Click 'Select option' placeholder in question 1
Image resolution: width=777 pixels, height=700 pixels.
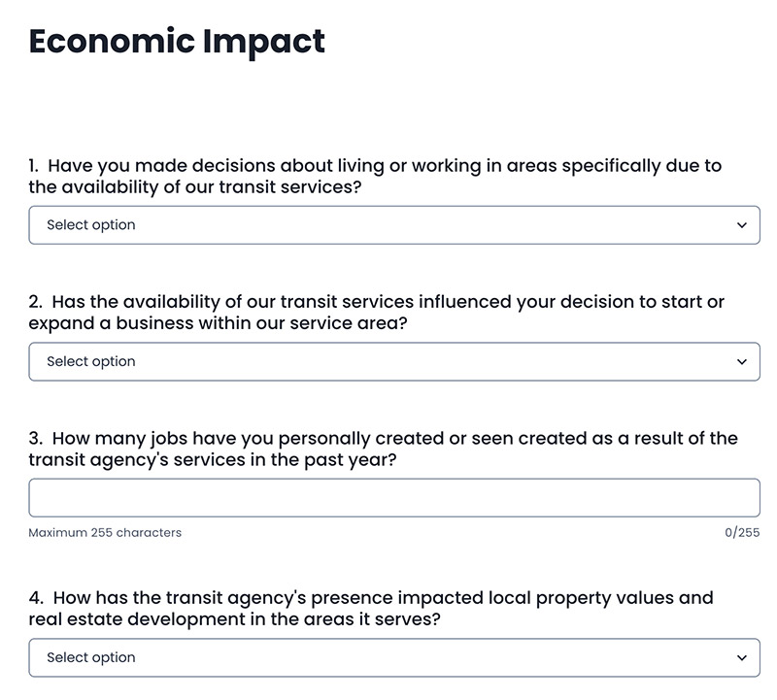coord(91,225)
